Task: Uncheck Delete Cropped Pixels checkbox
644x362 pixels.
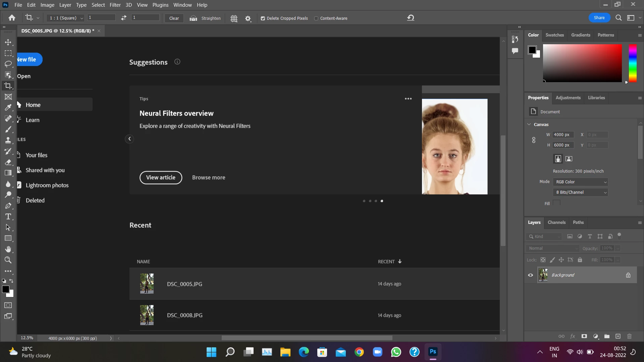Action: pos(263,18)
